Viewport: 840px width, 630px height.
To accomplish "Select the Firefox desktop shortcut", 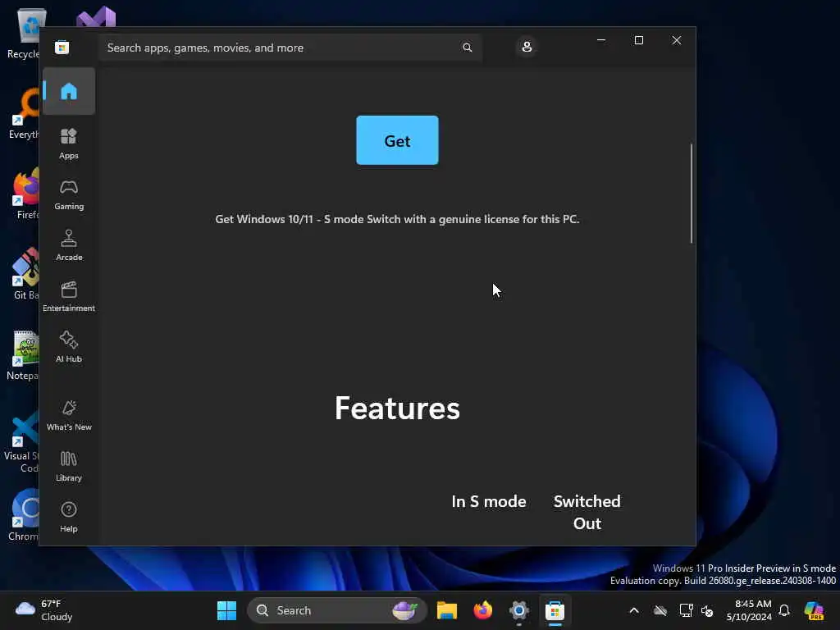I will coord(25,194).
